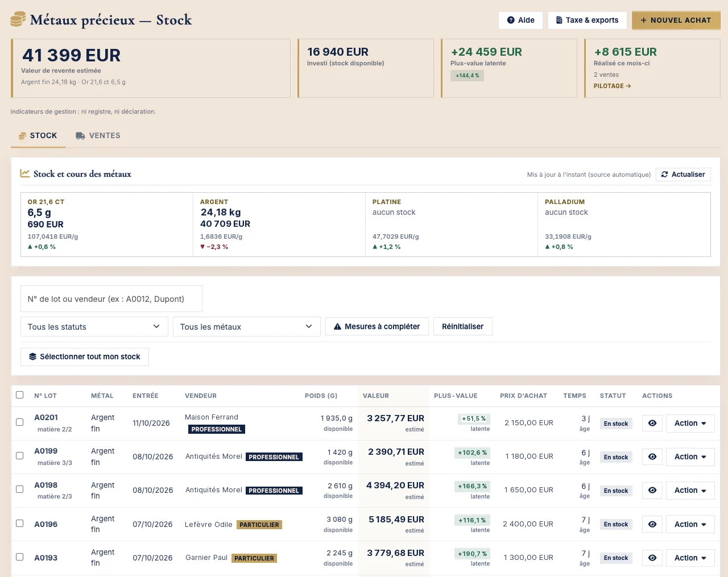Refresh prices with Actualiser
The height and width of the screenshot is (577, 728).
683,175
